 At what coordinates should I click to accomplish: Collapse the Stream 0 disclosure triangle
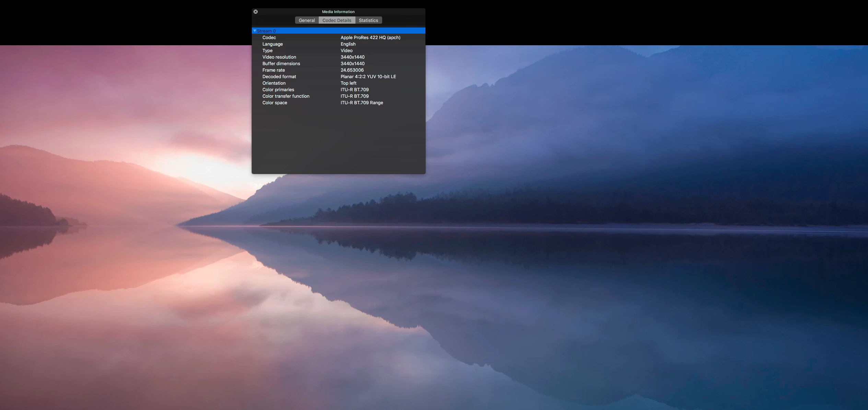pos(255,31)
